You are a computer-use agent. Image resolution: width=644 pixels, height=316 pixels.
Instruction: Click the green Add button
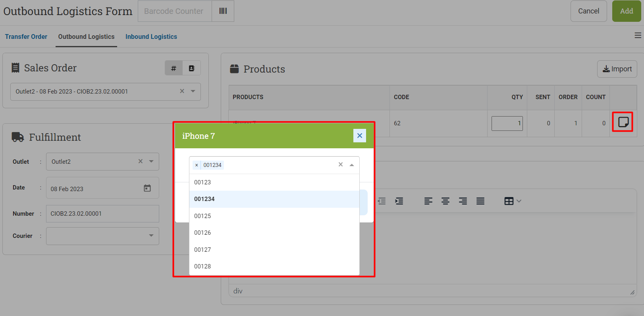(x=627, y=11)
